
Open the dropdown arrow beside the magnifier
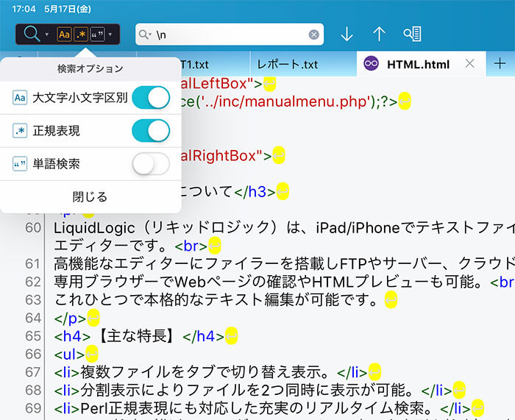[46, 34]
